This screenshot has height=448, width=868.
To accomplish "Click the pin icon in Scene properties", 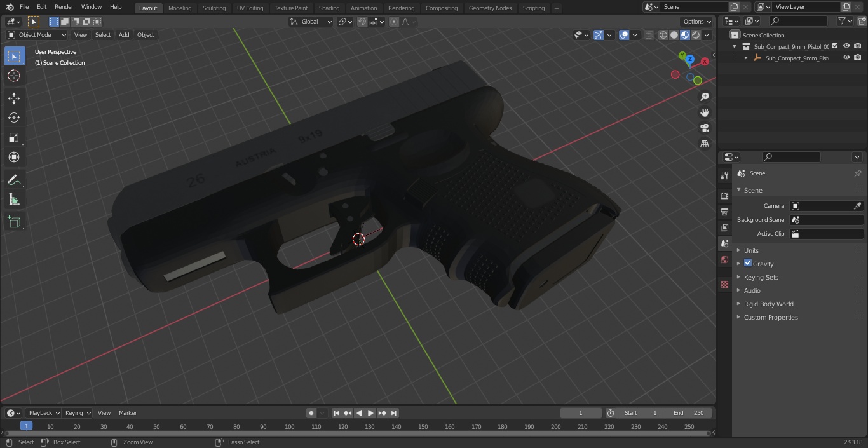I will 857,173.
